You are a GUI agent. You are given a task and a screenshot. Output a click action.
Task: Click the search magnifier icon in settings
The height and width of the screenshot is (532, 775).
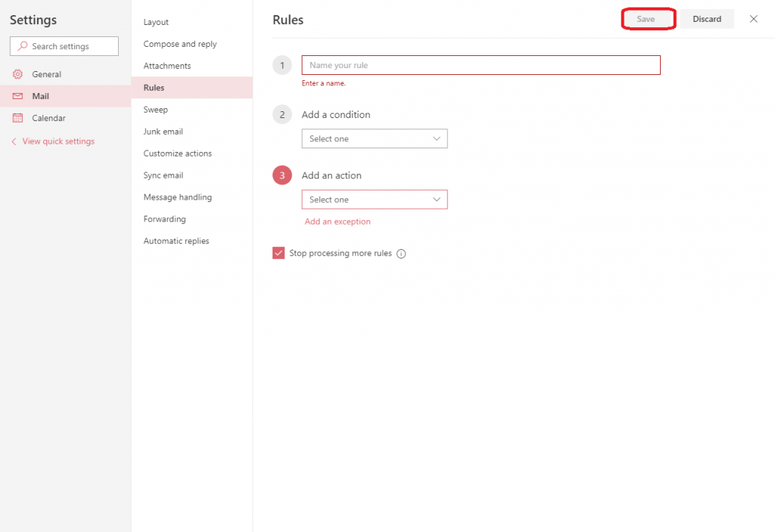coord(22,46)
